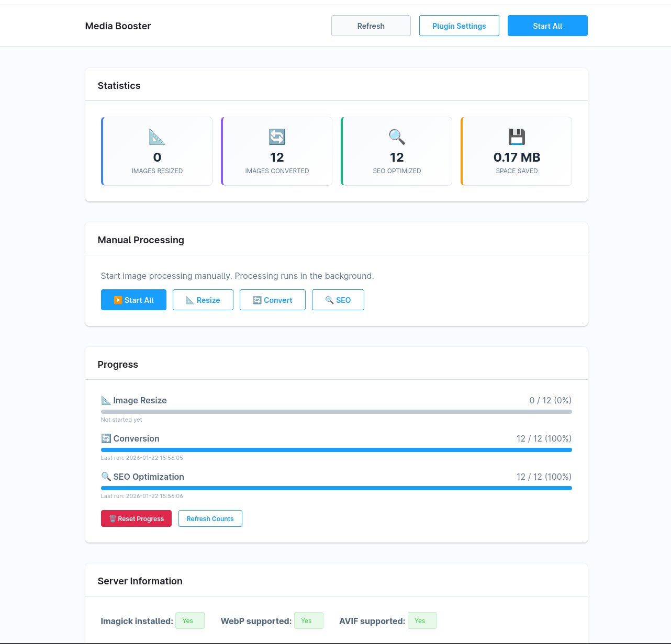Run the Resize manual process
Viewport: 671px width, 644px height.
203,300
